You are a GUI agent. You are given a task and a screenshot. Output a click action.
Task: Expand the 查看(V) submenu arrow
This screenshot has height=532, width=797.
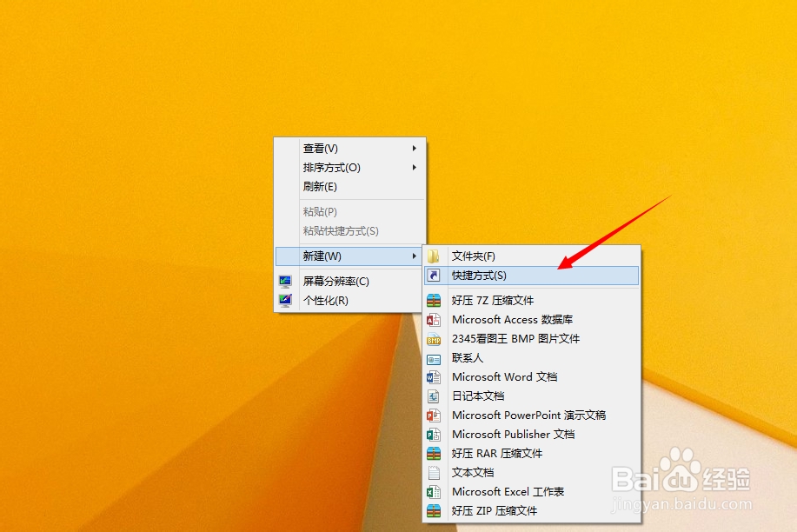tap(415, 148)
